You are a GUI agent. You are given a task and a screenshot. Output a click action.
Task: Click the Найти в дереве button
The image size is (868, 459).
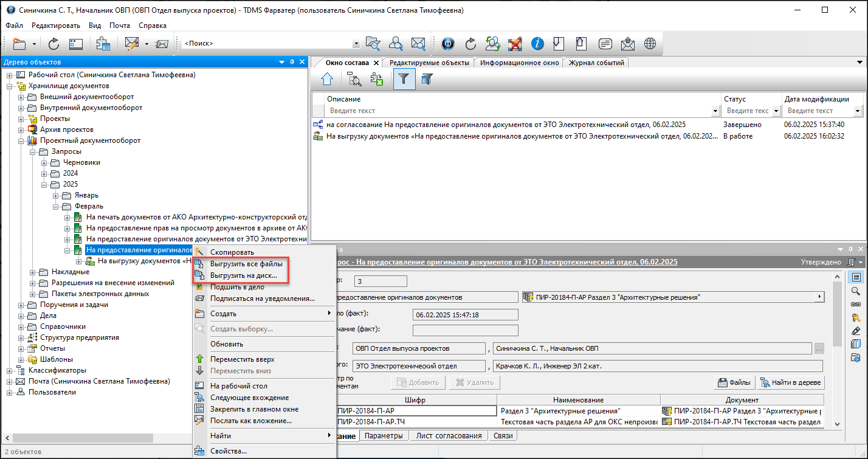[790, 382]
